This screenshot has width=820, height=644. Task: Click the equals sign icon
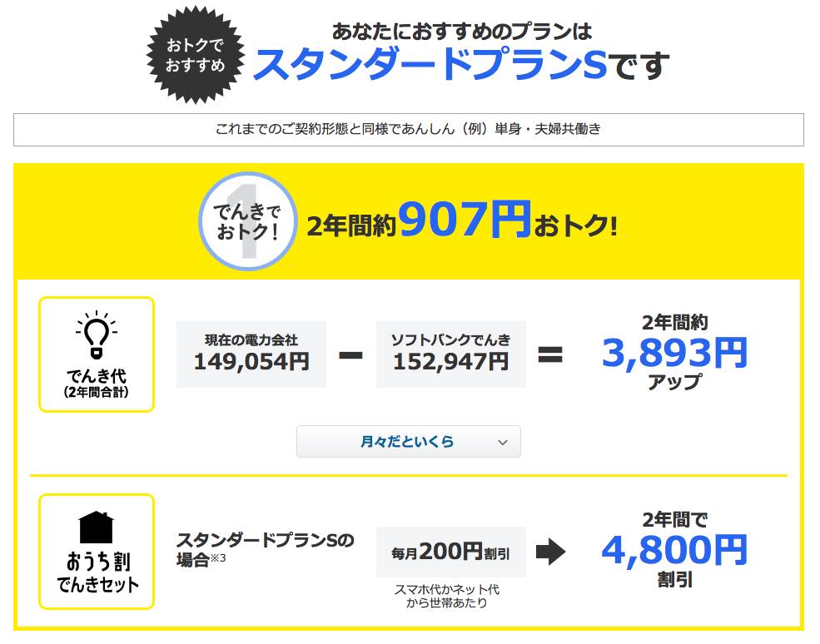pos(550,355)
